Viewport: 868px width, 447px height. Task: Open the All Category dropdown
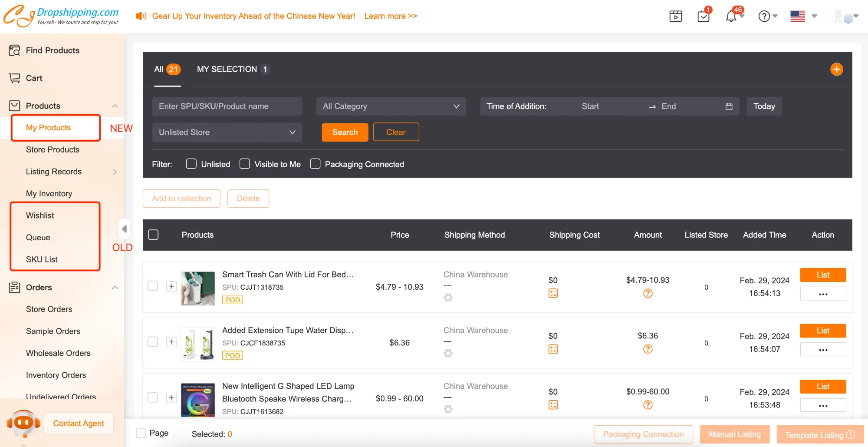[391, 106]
